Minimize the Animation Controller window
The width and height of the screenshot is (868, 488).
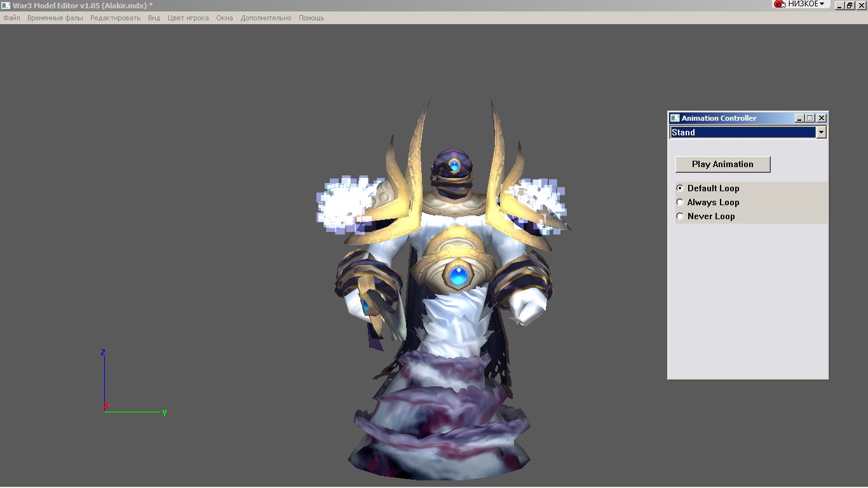point(800,118)
